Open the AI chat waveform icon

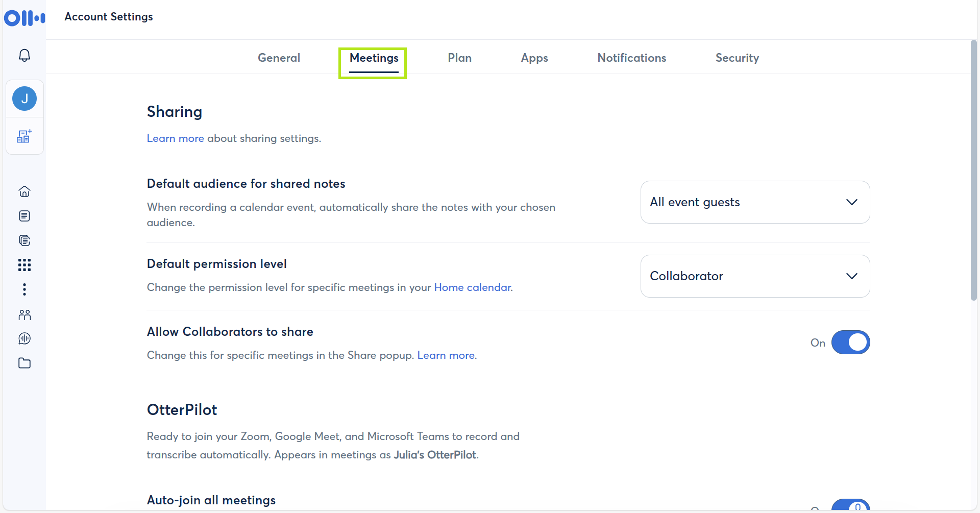click(24, 338)
